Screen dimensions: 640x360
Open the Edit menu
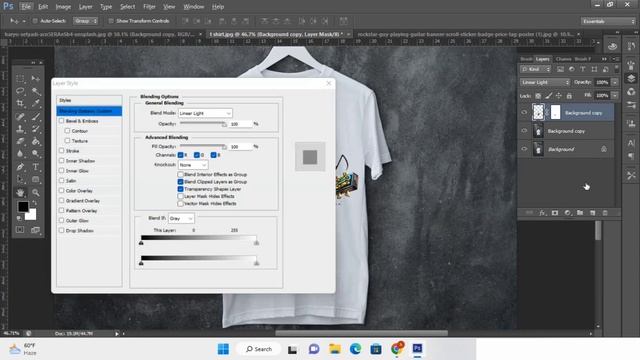pos(43,7)
